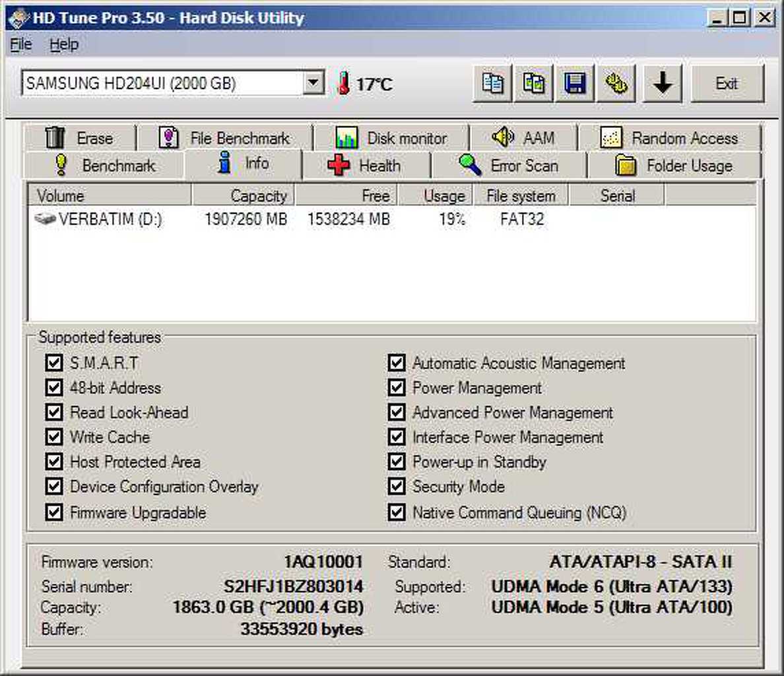The height and width of the screenshot is (676, 784).
Task: Open the Help menu
Action: coord(64,44)
